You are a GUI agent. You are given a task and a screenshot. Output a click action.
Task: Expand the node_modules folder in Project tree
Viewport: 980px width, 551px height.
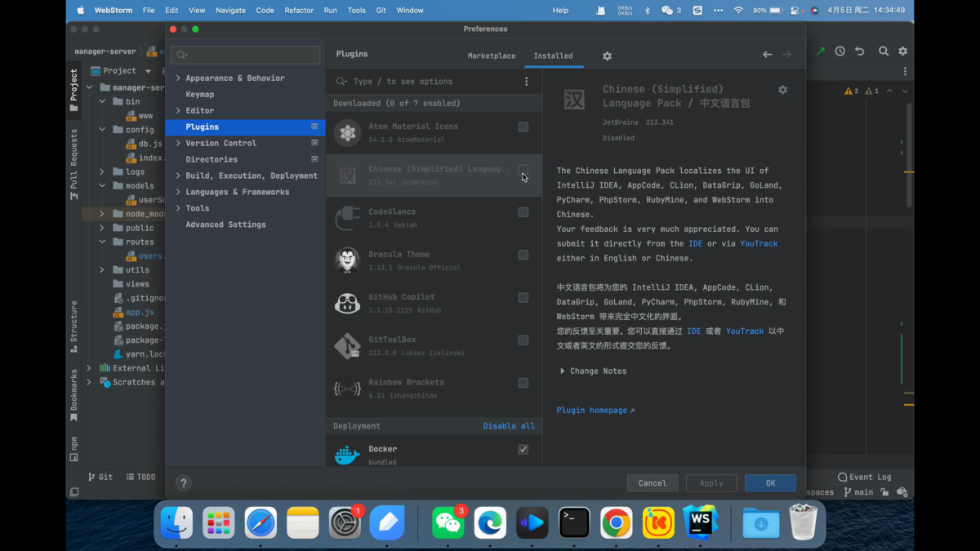tap(102, 214)
